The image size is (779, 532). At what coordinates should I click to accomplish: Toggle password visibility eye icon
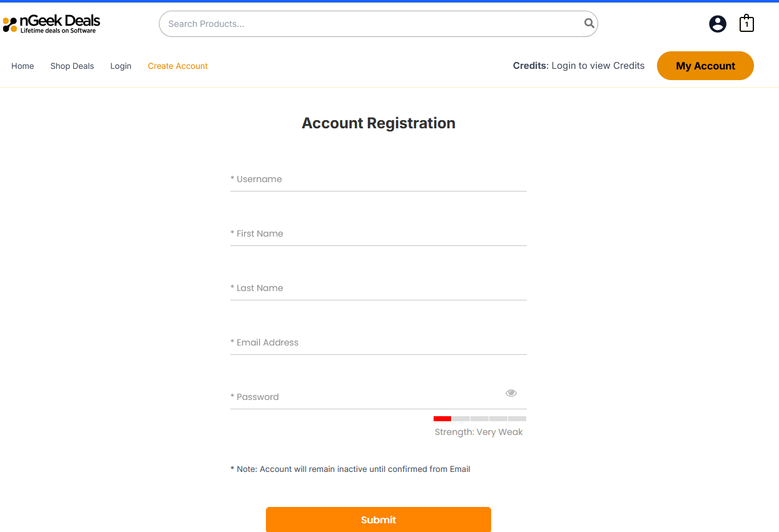tap(511, 393)
